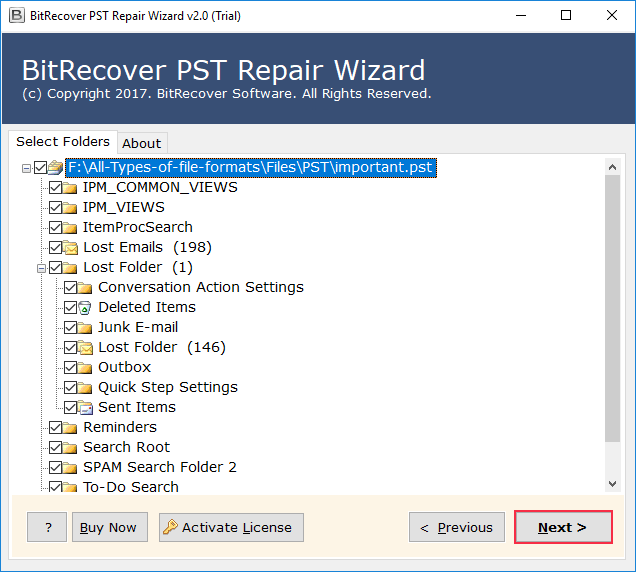
Task: Click the Buy Now button
Action: click(x=110, y=527)
